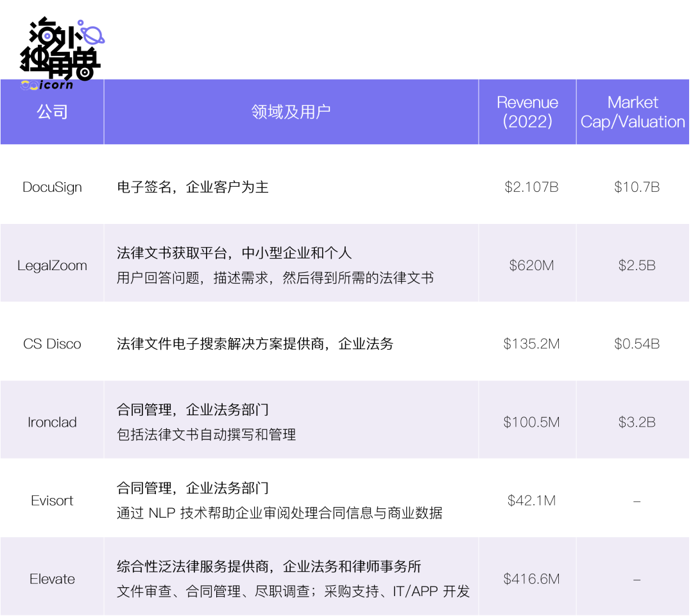Click the $10.7B market cap value
This screenshot has height=616, width=693.
coord(637,187)
